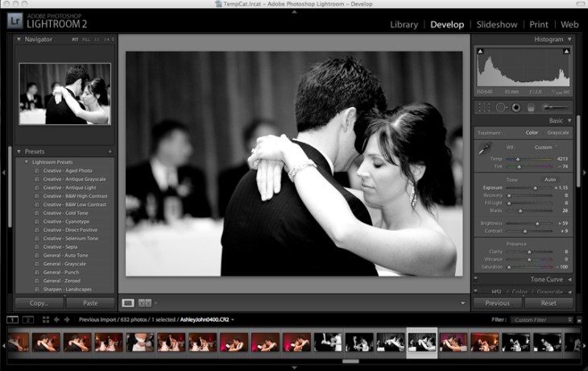Click the Lightroom Lr logo

(x=15, y=21)
